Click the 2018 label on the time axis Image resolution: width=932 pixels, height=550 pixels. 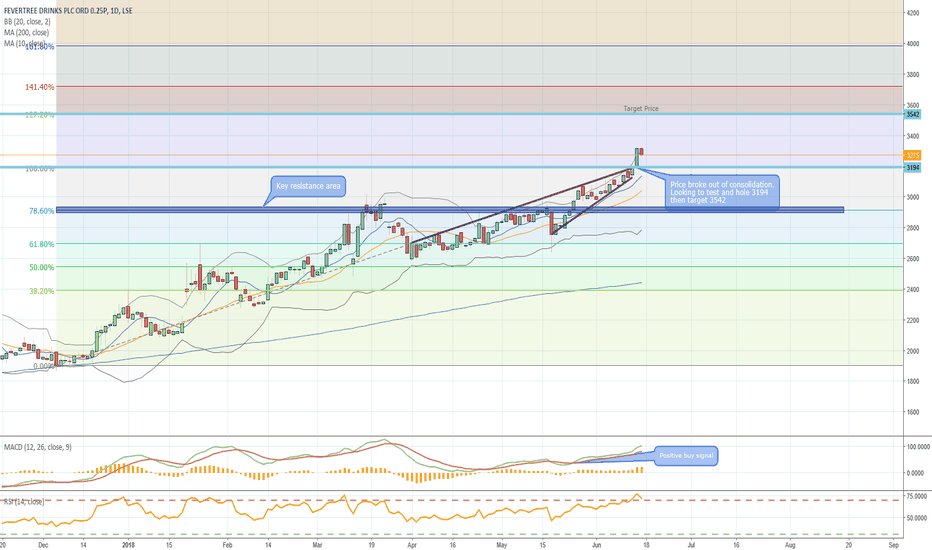[128, 544]
